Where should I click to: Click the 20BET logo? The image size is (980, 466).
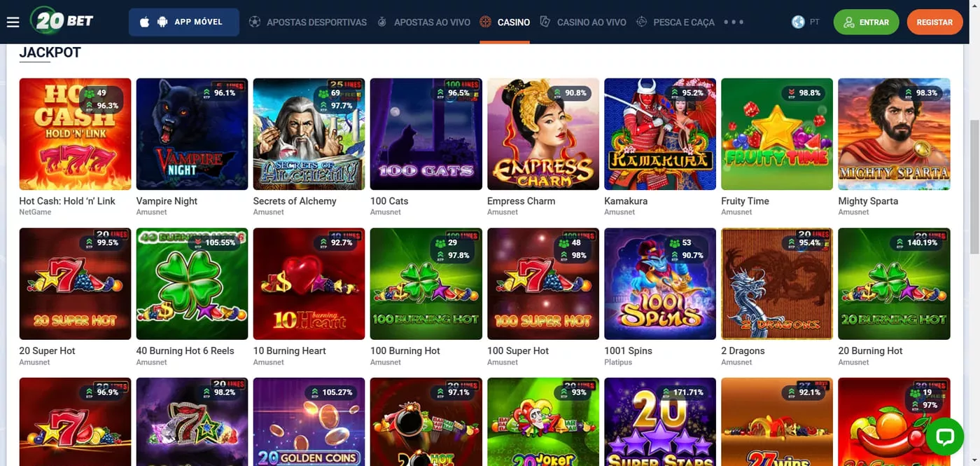point(62,21)
